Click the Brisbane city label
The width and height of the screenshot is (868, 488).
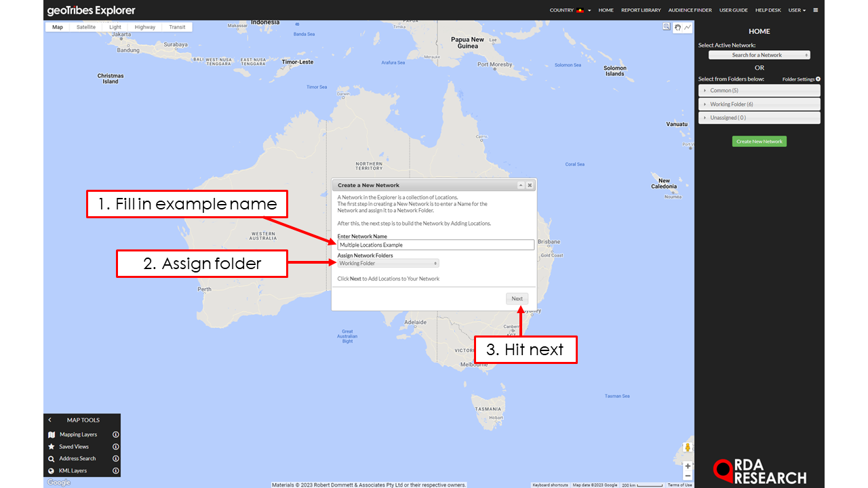pyautogui.click(x=549, y=241)
